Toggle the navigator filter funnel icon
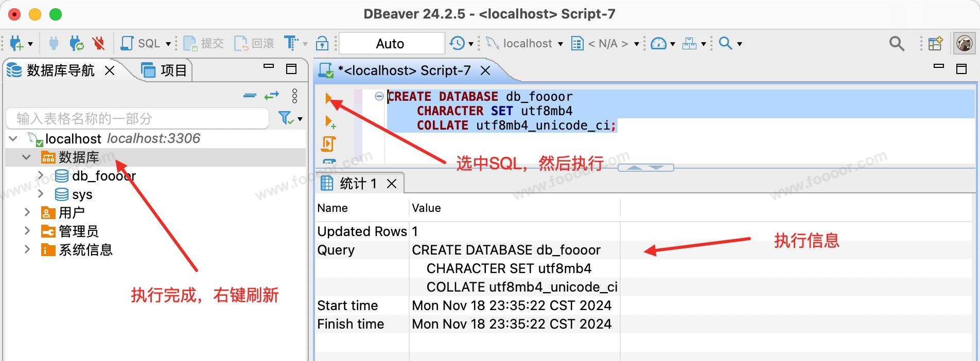This screenshot has width=980, height=361. point(286,118)
